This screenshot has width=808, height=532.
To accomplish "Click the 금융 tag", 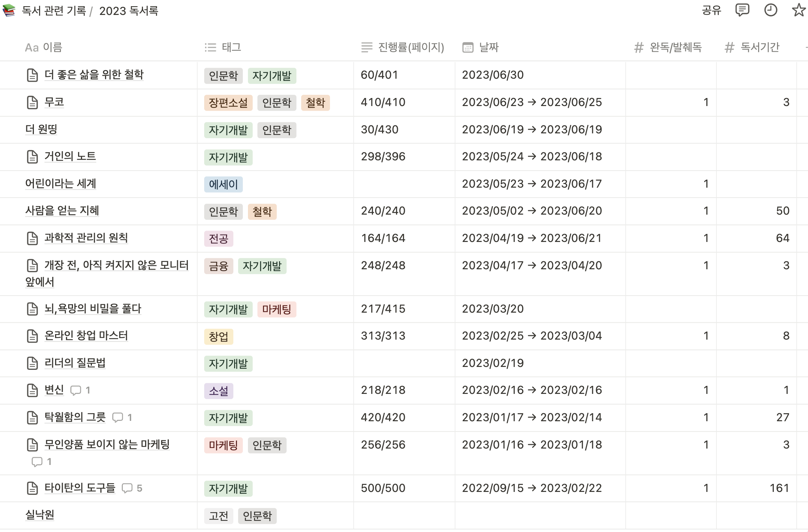I will click(218, 266).
